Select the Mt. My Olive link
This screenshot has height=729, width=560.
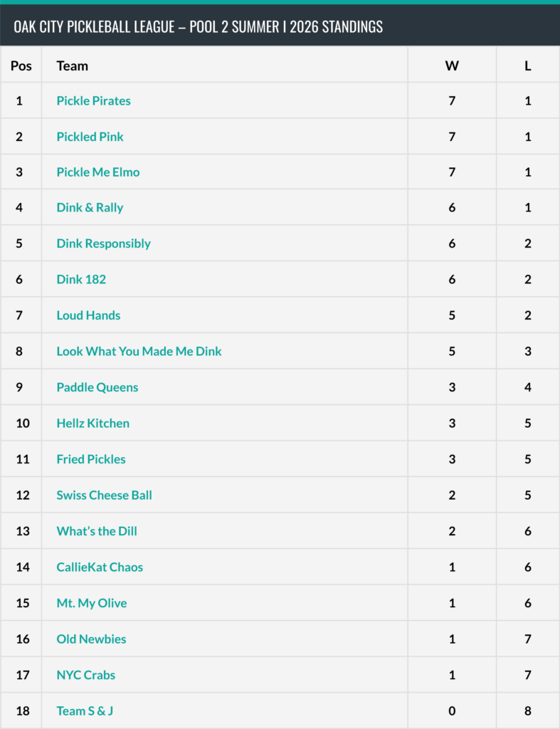tap(92, 603)
